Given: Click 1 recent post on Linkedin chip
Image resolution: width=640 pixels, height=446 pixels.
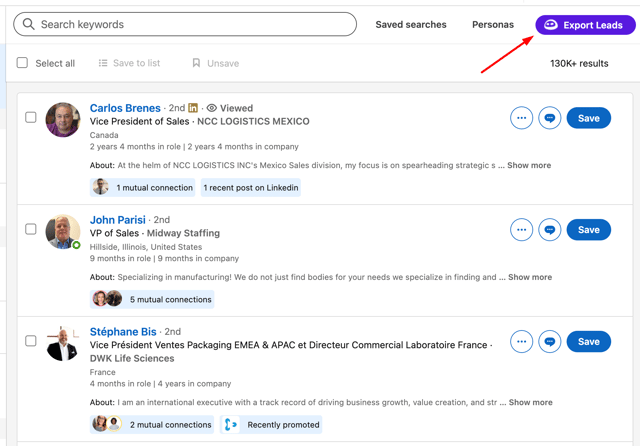Looking at the screenshot, I should 251,188.
